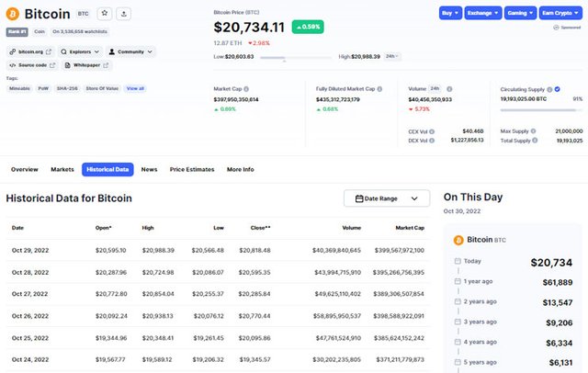588x373 pixels.
Task: Open the Earn Crypto dropdown button
Action: tap(560, 13)
